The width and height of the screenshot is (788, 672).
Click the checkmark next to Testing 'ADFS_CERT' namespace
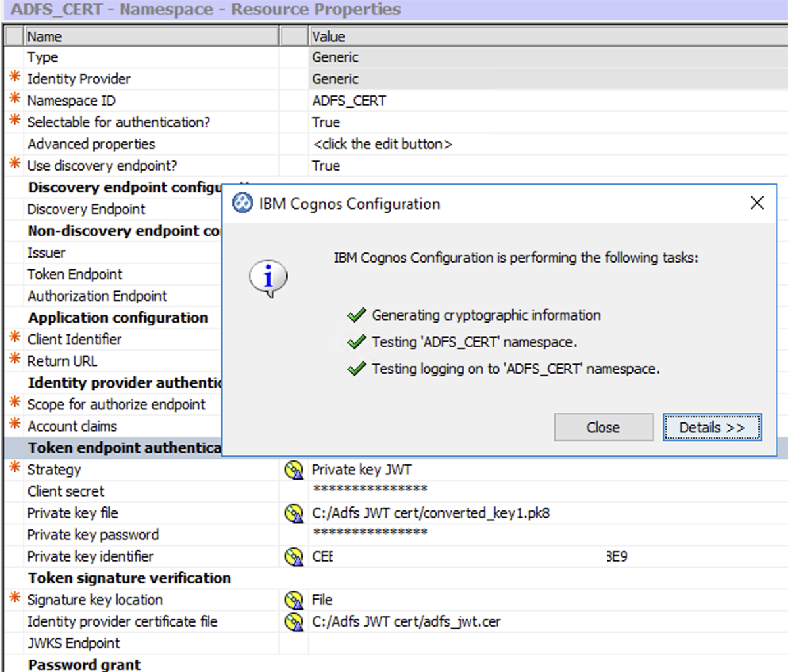click(357, 342)
